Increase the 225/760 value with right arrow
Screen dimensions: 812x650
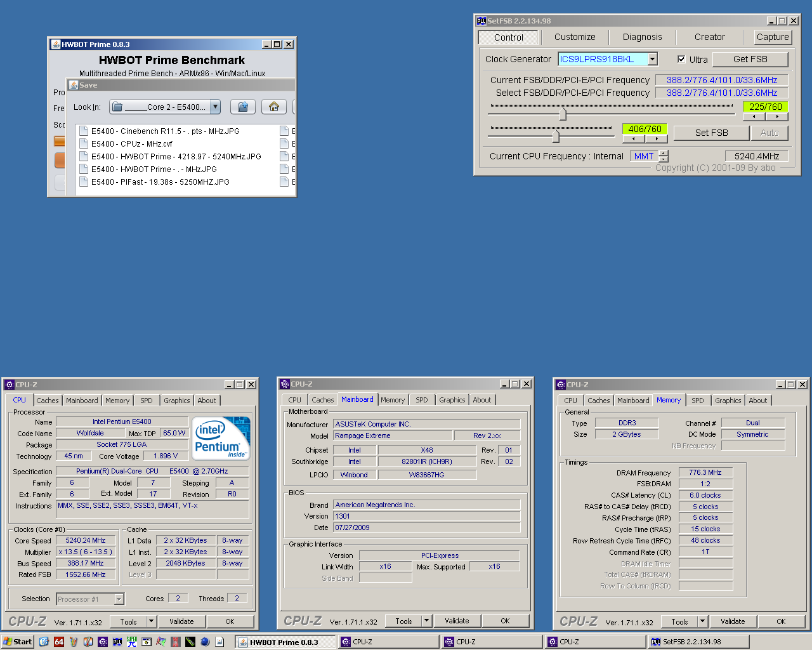[776, 117]
